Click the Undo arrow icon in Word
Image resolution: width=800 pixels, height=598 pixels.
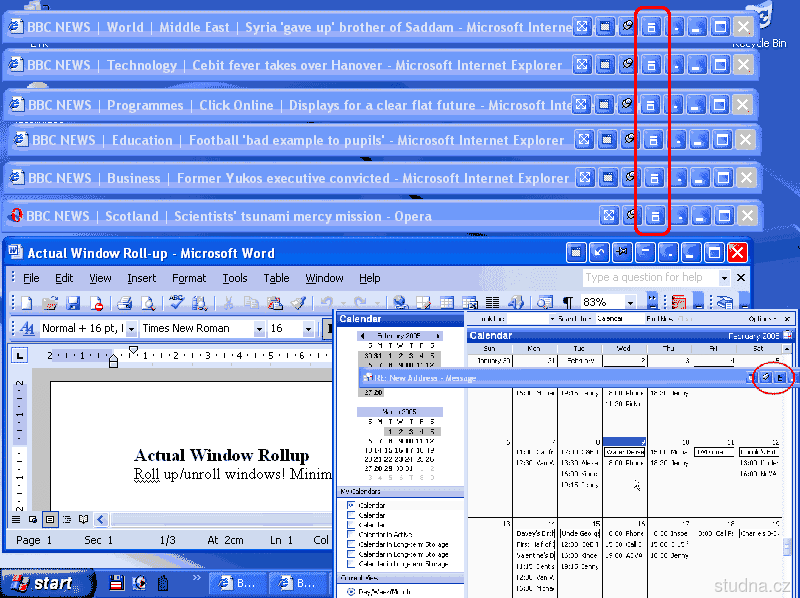pos(327,303)
